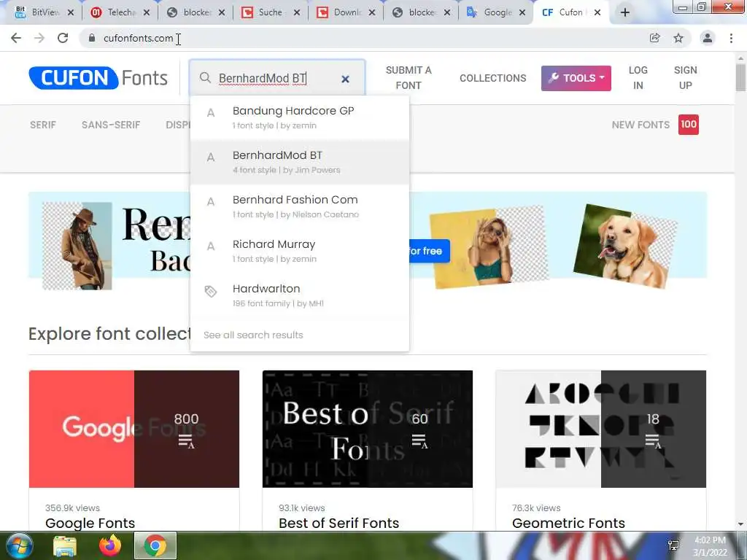Open Chrome profile avatar
The height and width of the screenshot is (560, 747).
click(x=708, y=38)
